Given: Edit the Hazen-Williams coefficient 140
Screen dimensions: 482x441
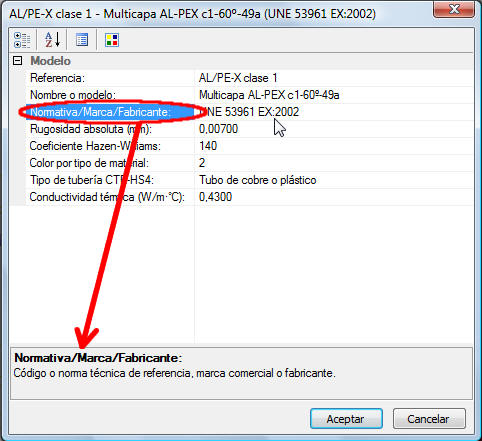Looking at the screenshot, I should (334, 146).
